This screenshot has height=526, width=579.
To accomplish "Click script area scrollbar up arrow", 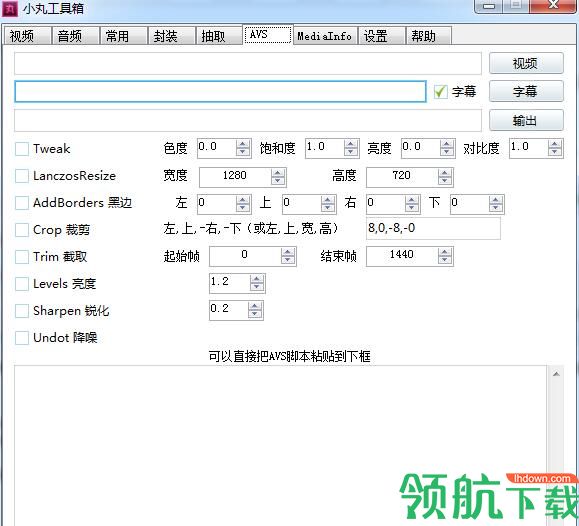I will (x=556, y=374).
